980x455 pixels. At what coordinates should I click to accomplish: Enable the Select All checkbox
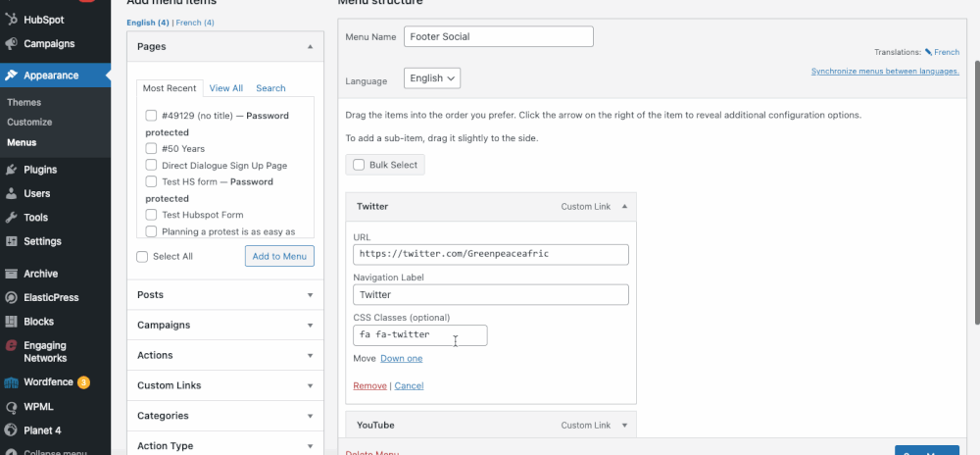tap(142, 256)
